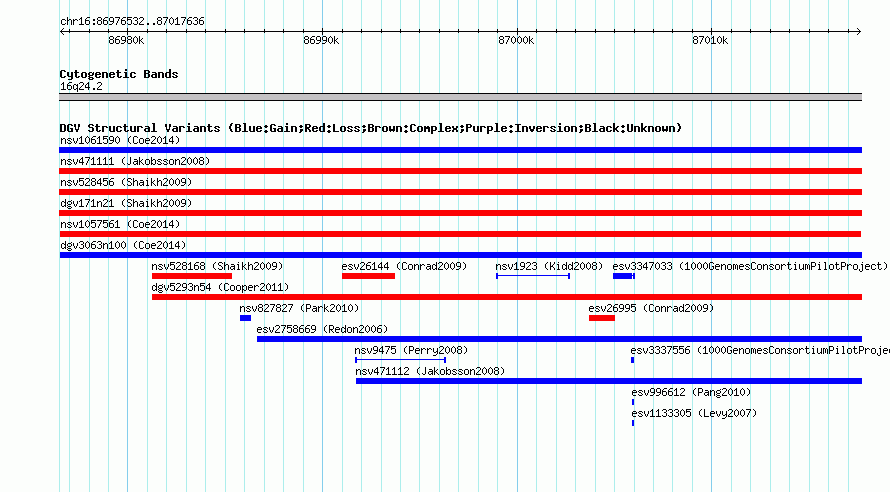Open the esv26144 (Conrad2009) label
The width and height of the screenshot is (890, 492).
tap(404, 266)
